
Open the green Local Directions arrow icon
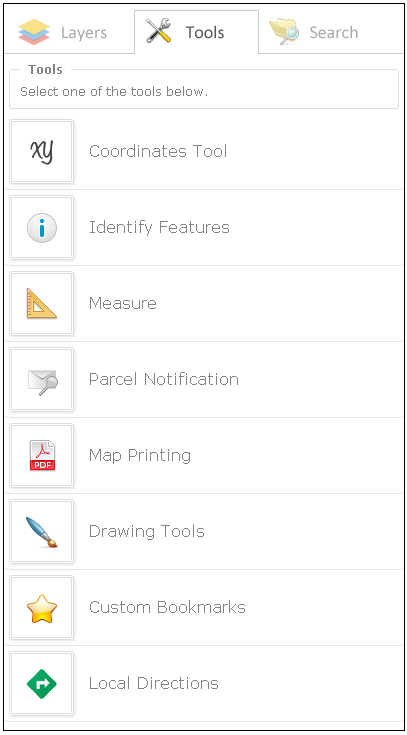[x=42, y=683]
